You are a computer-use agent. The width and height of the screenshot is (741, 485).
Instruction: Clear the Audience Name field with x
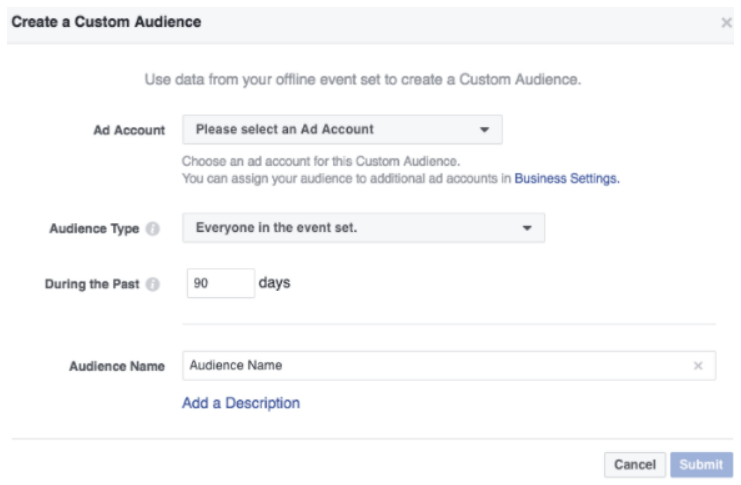[698, 366]
